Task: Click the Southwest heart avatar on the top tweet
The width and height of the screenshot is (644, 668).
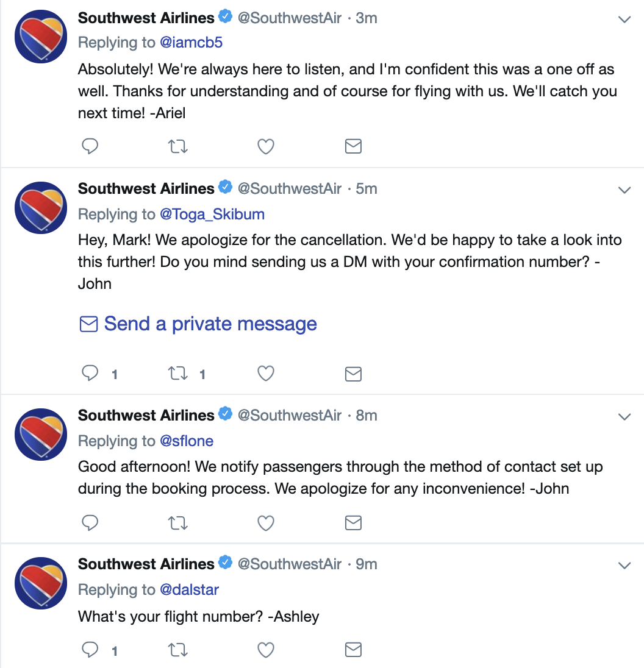Action: tap(41, 37)
